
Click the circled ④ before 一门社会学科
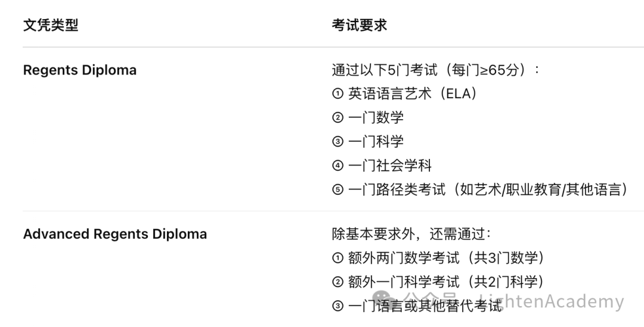[x=338, y=166]
